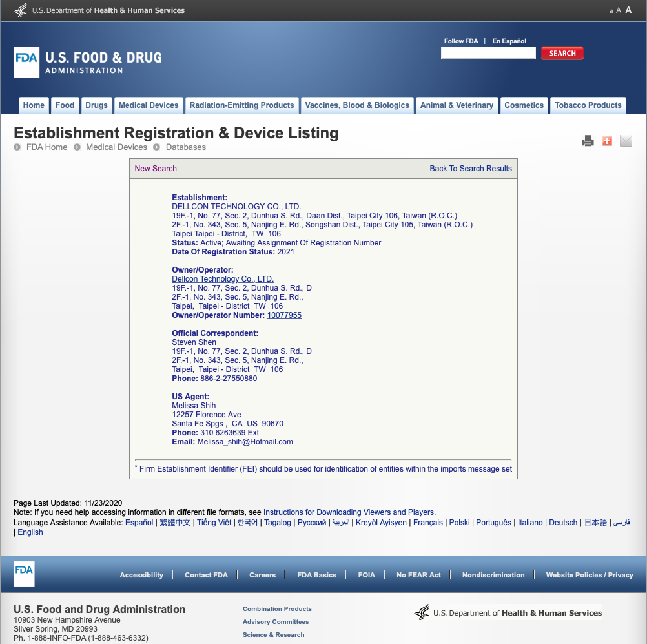
Task: Open the No FEAR Act footer link
Action: pyautogui.click(x=418, y=575)
